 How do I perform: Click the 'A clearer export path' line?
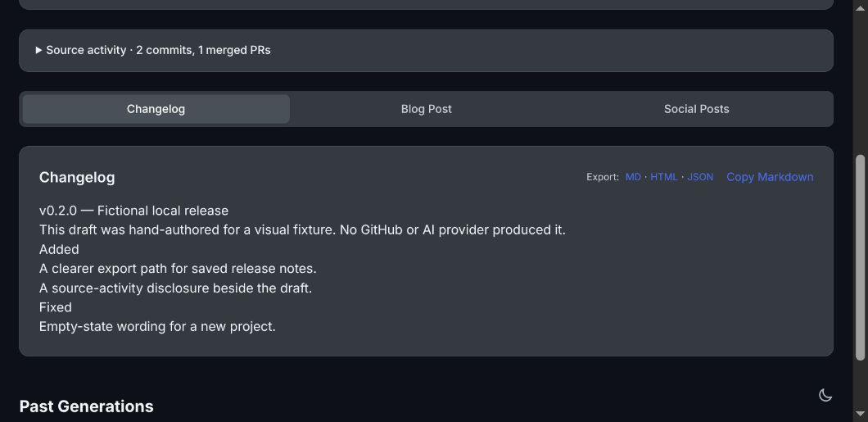tap(178, 269)
